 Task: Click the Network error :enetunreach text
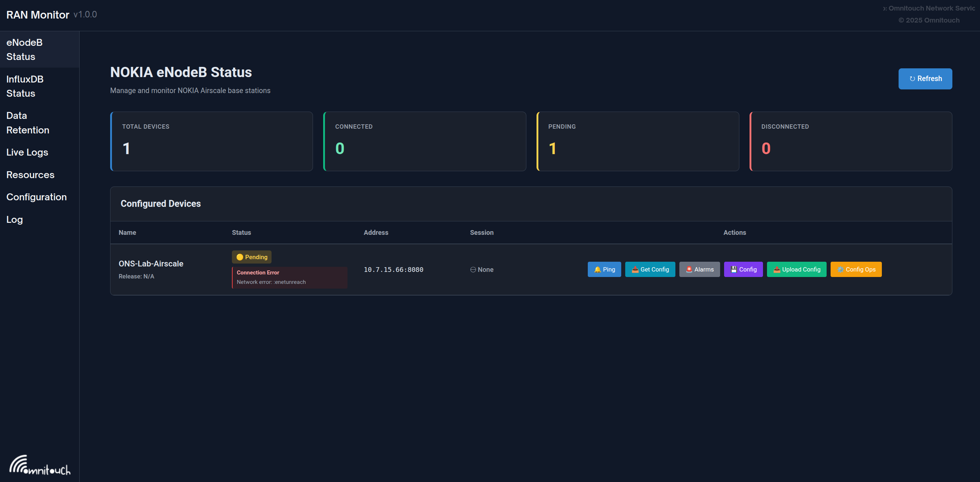click(271, 282)
